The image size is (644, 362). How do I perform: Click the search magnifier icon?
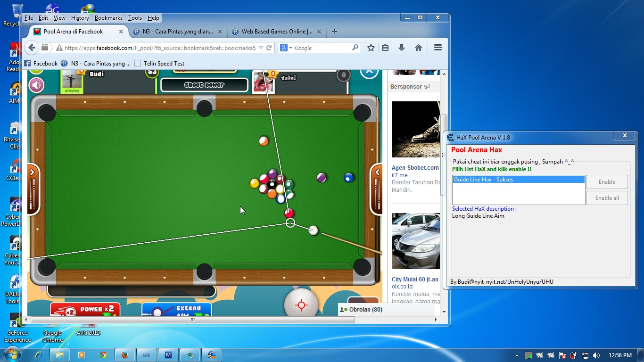pyautogui.click(x=355, y=48)
